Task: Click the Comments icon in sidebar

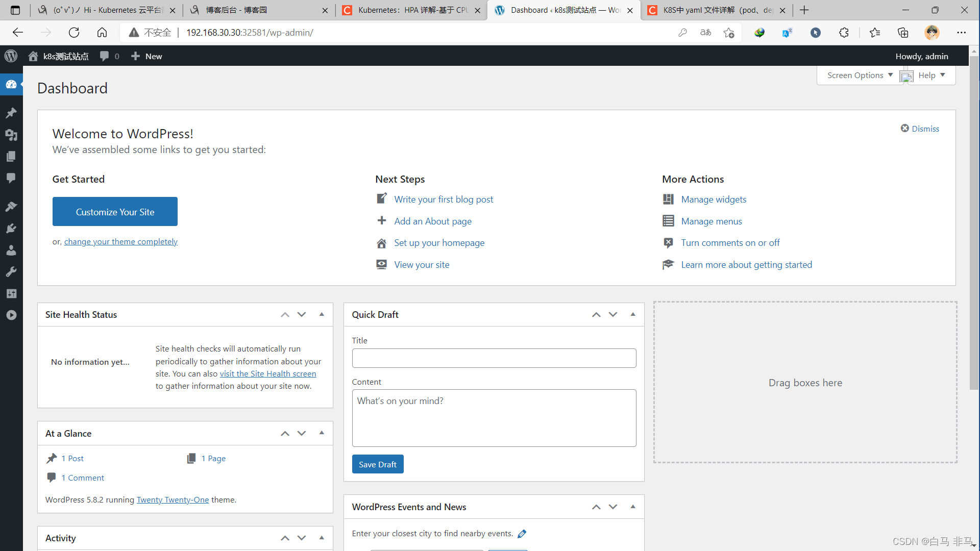Action: point(11,178)
